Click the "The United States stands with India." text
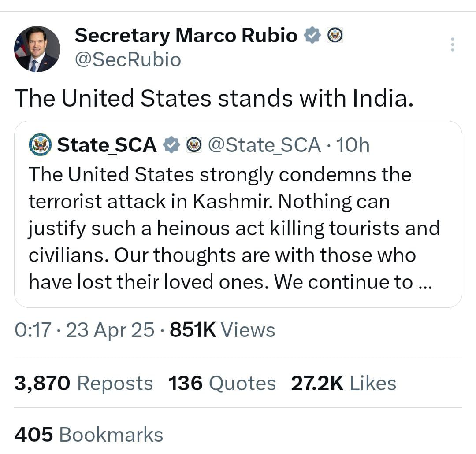 tap(214, 98)
